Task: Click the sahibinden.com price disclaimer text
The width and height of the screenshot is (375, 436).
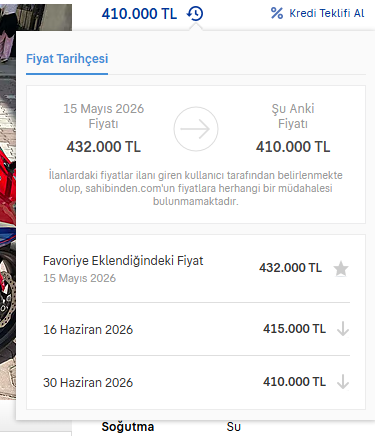Action: (x=196, y=188)
